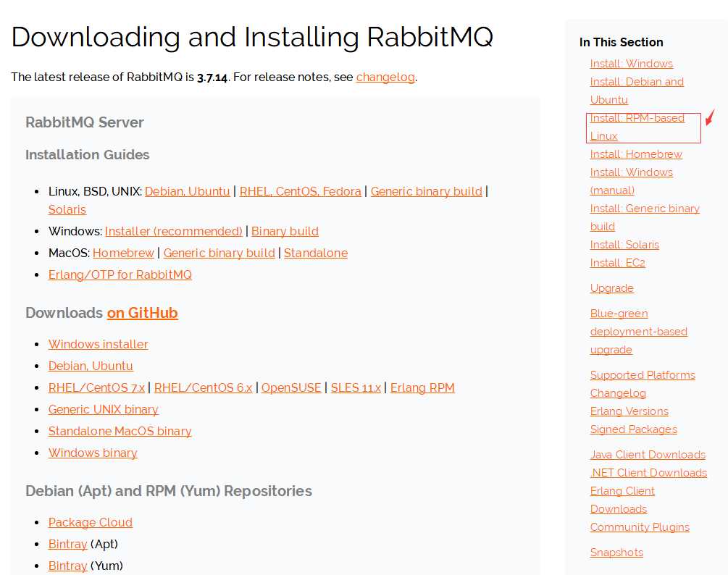Image resolution: width=728 pixels, height=575 pixels.
Task: Open Windows Installer (recommended) link
Action: click(174, 231)
